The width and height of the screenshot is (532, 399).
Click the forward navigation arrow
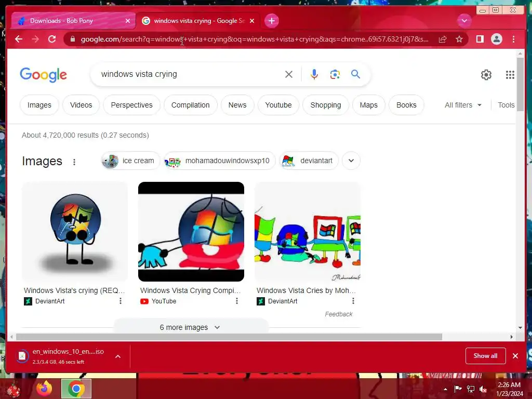35,39
